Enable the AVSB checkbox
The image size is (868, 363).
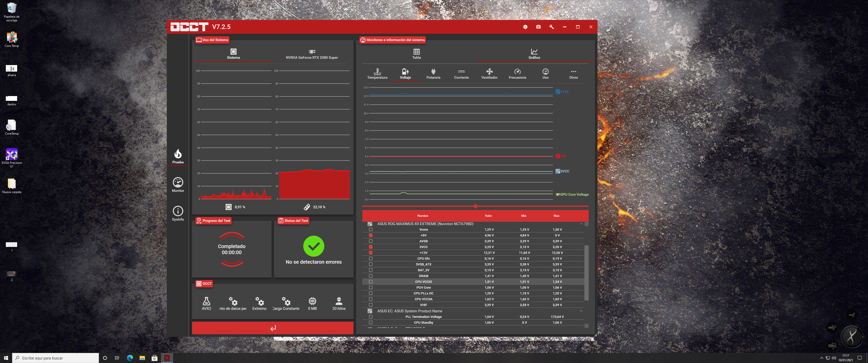(x=371, y=241)
